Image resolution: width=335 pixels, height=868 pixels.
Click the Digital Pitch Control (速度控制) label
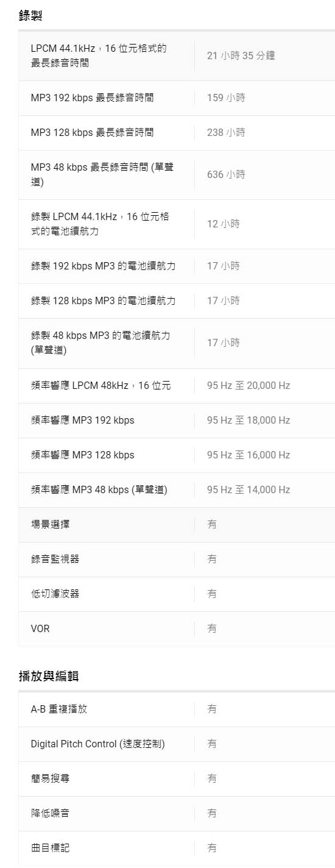point(98,744)
